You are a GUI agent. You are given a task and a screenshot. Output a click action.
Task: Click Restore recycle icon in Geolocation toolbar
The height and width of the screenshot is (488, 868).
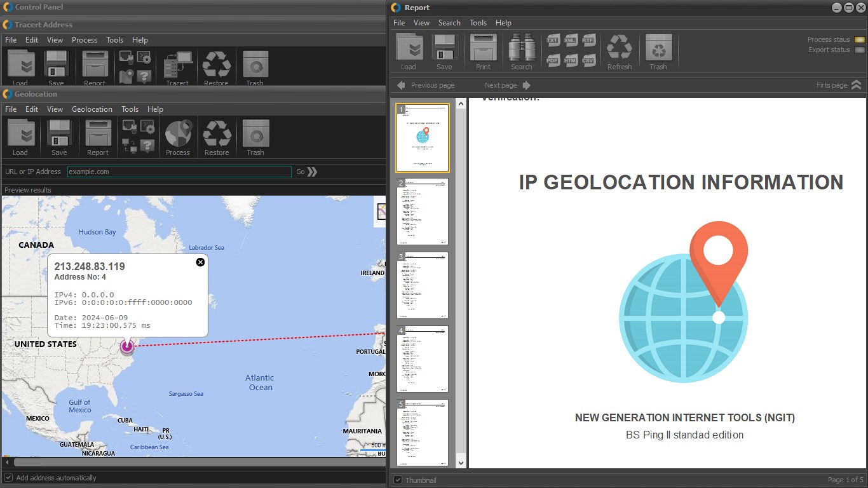(x=217, y=133)
